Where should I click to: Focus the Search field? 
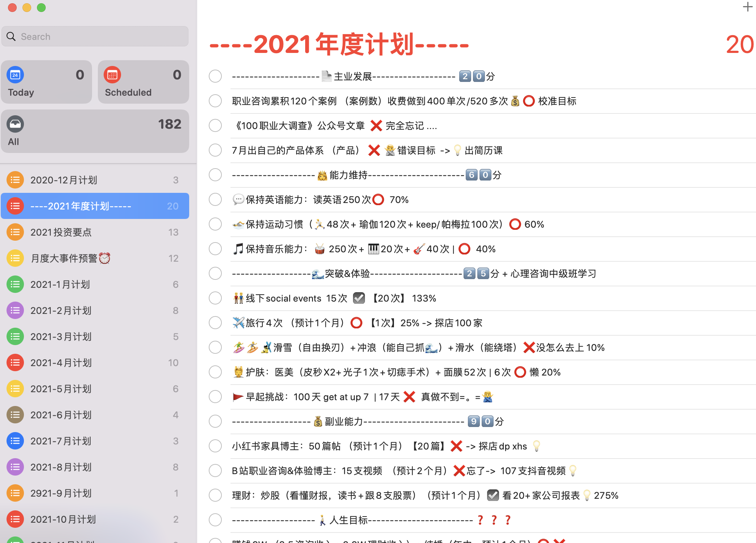pos(101,37)
